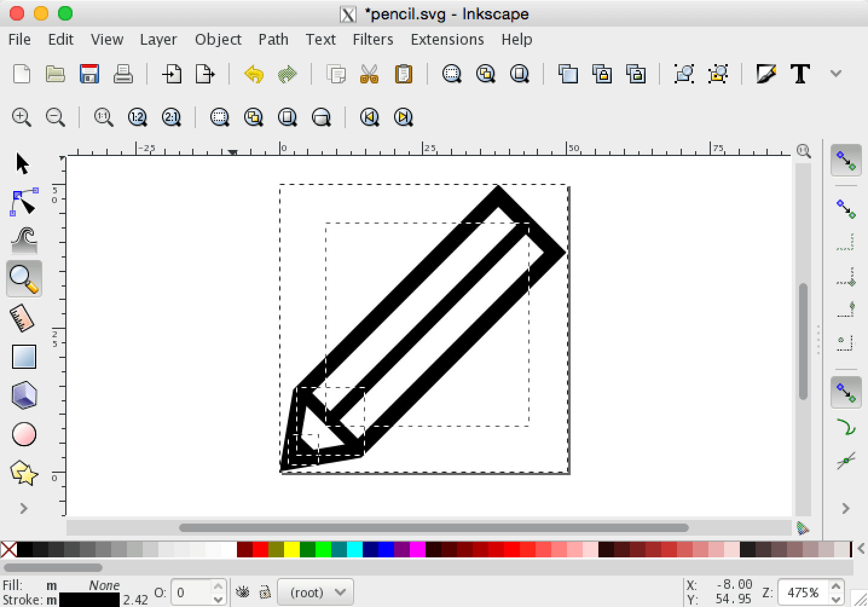Toggle snapping to bounding box edges
This screenshot has height=607, width=868.
[846, 209]
